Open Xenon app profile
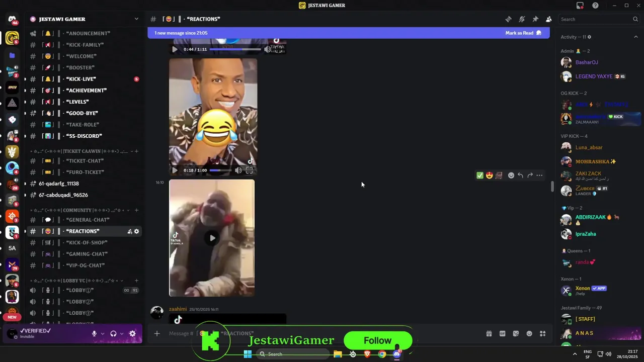 click(599, 291)
